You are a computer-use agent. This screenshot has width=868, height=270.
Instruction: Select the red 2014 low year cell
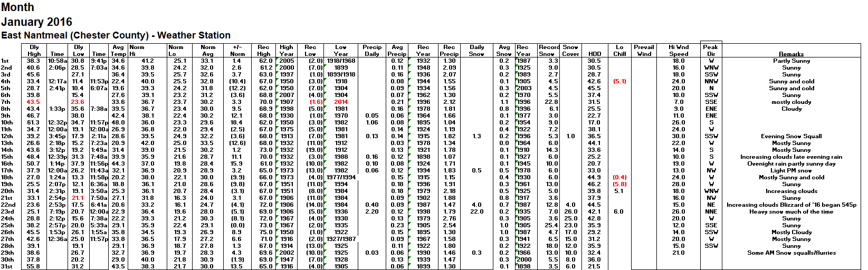click(341, 102)
